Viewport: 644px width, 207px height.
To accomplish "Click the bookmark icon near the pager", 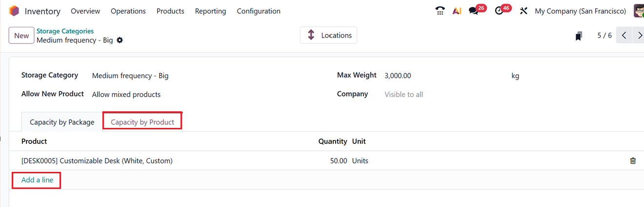I will (x=579, y=36).
